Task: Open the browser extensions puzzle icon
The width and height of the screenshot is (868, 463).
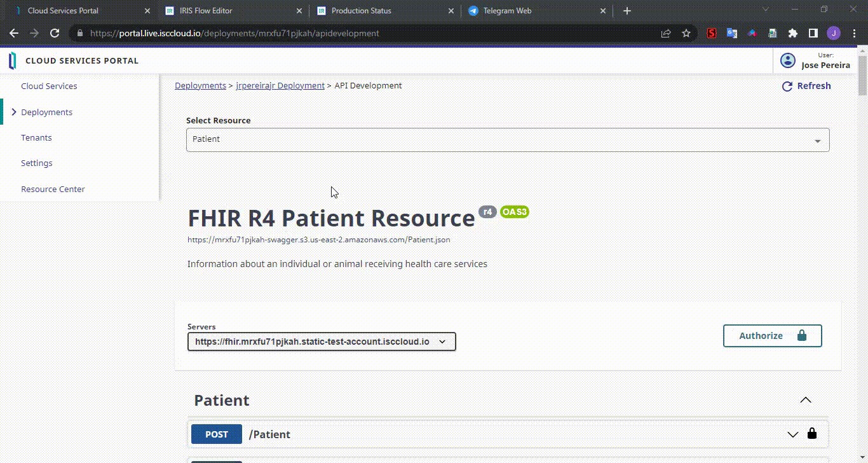Action: pos(792,33)
